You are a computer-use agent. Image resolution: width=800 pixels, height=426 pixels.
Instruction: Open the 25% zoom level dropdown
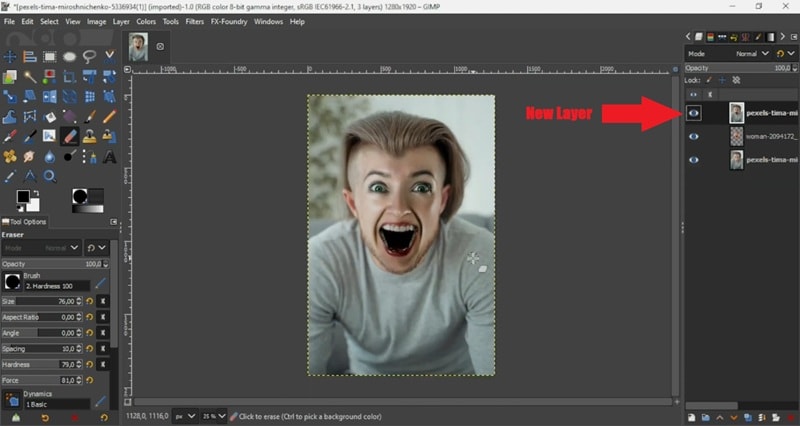point(214,416)
